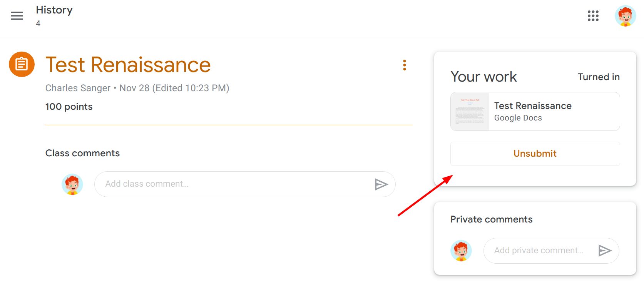Image resolution: width=644 pixels, height=286 pixels.
Task: Click the 100 points label
Action: (x=69, y=107)
